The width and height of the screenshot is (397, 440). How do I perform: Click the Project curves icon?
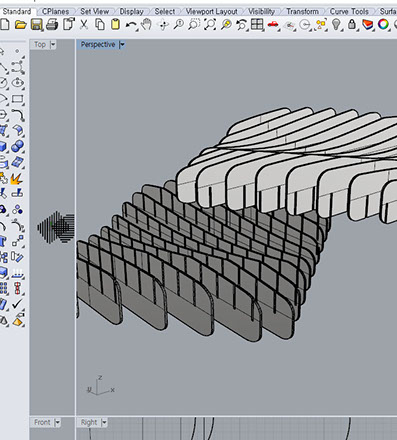[17, 273]
